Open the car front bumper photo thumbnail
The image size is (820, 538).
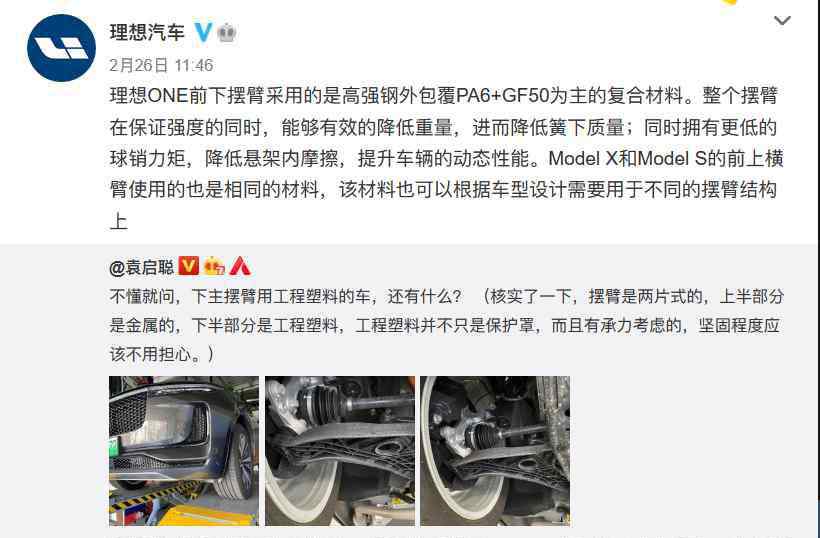(184, 451)
